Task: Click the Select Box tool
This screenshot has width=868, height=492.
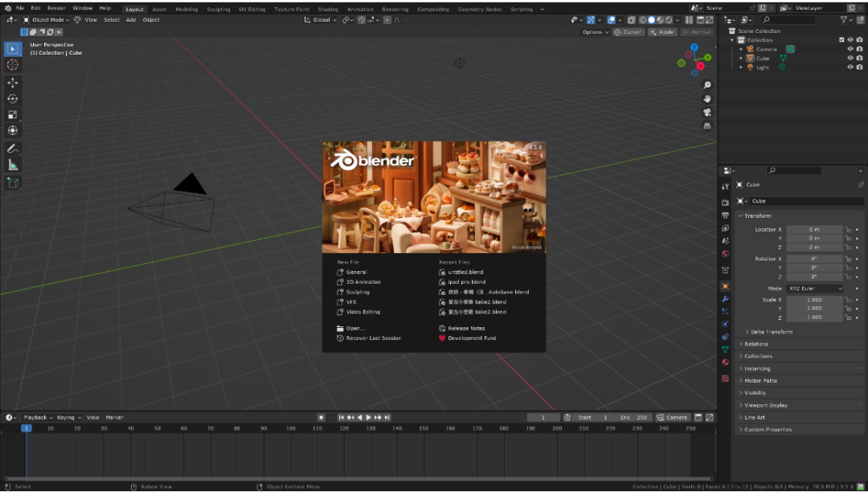Action: click(x=13, y=49)
